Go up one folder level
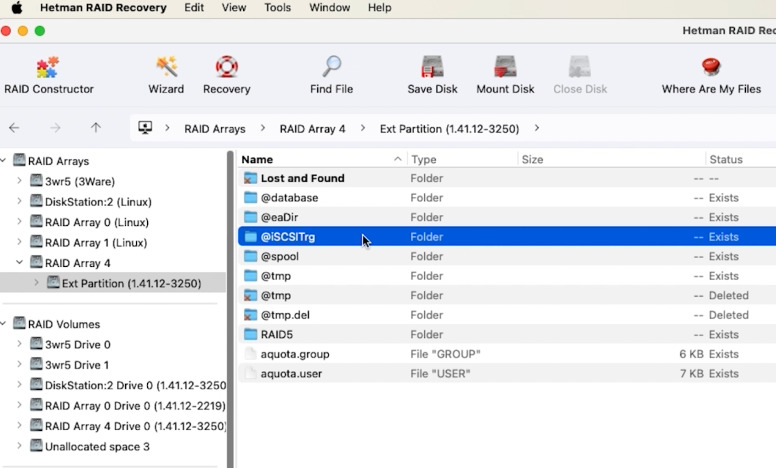Image resolution: width=776 pixels, height=468 pixels. 96,128
